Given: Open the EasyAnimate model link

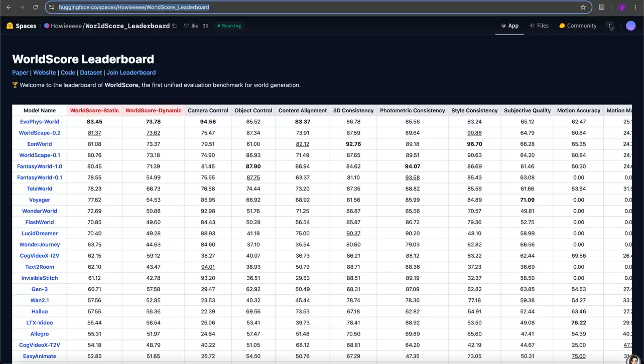Looking at the screenshot, I should (x=40, y=356).
